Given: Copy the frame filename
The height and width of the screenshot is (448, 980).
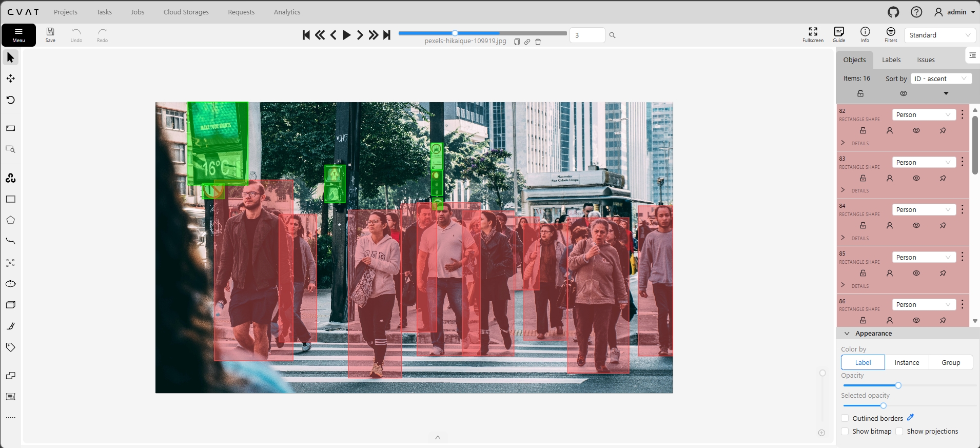Looking at the screenshot, I should pyautogui.click(x=517, y=42).
